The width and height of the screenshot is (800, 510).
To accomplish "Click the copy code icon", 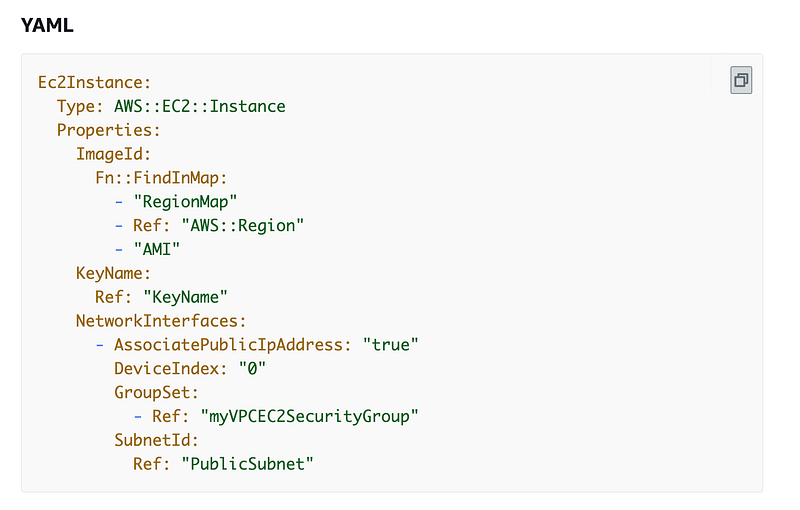I will [741, 80].
